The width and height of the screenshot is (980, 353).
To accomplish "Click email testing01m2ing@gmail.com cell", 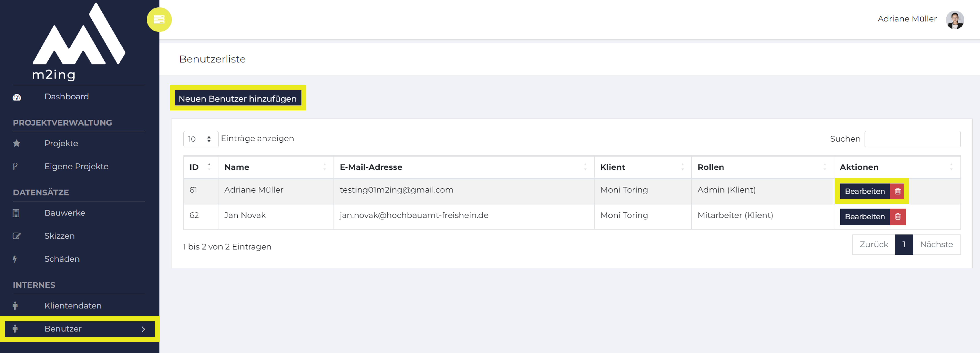I will pyautogui.click(x=464, y=191).
